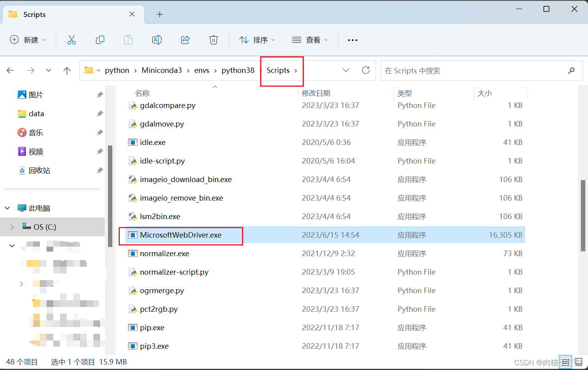Select gdalmove.py file

(x=162, y=124)
